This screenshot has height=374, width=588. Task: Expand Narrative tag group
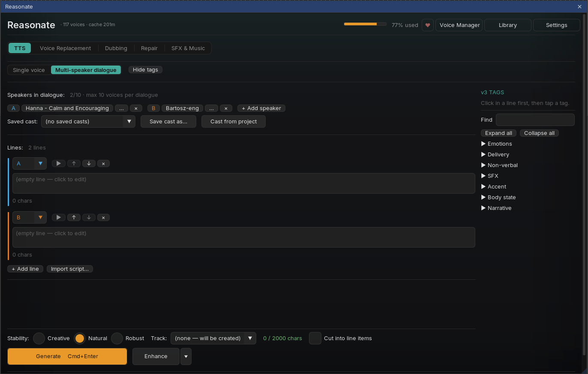point(496,208)
